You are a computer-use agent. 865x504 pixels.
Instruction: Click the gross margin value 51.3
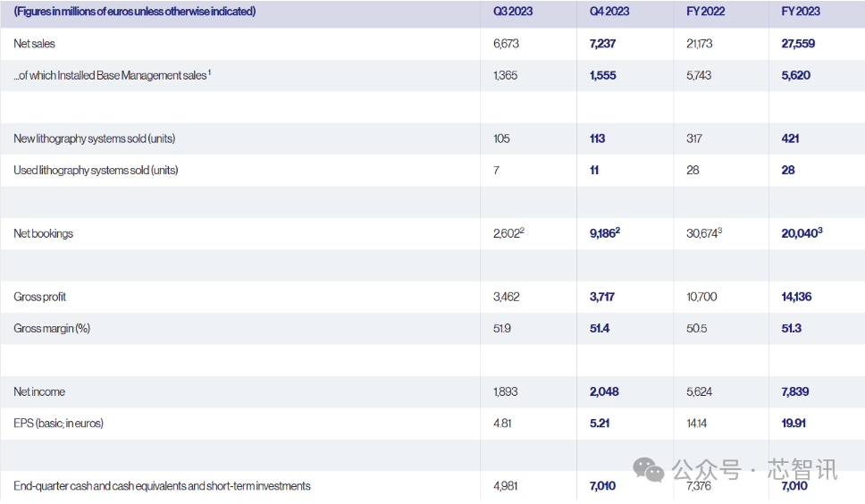tap(791, 329)
